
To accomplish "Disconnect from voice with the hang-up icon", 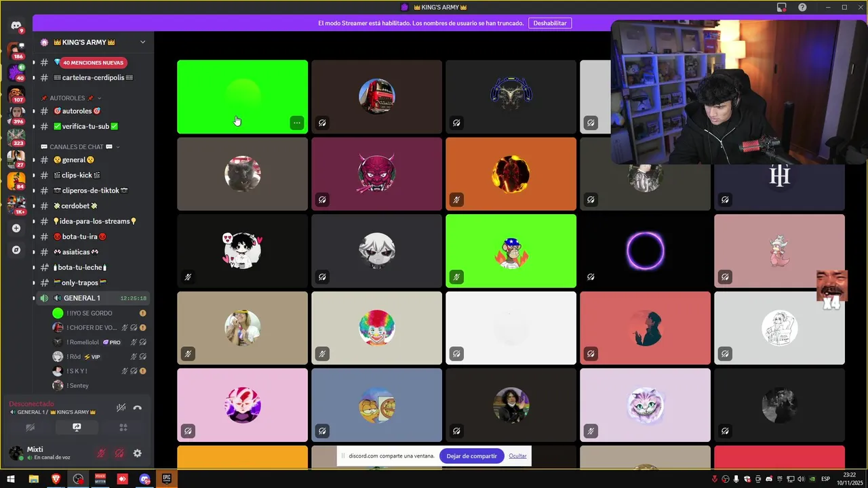I will tap(138, 408).
